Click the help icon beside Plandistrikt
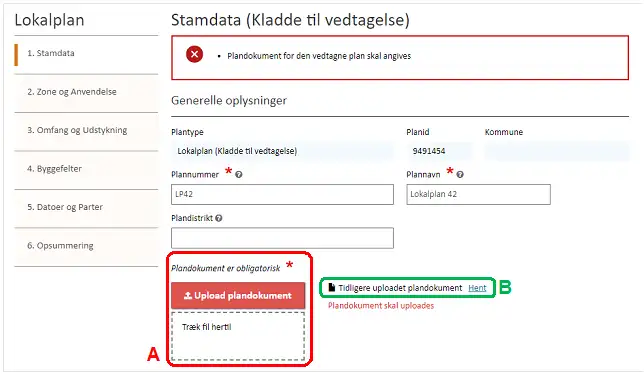 [x=219, y=218]
